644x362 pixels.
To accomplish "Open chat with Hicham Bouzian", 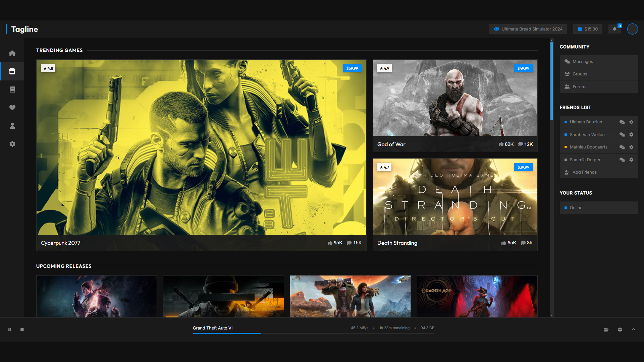I will coord(622,122).
